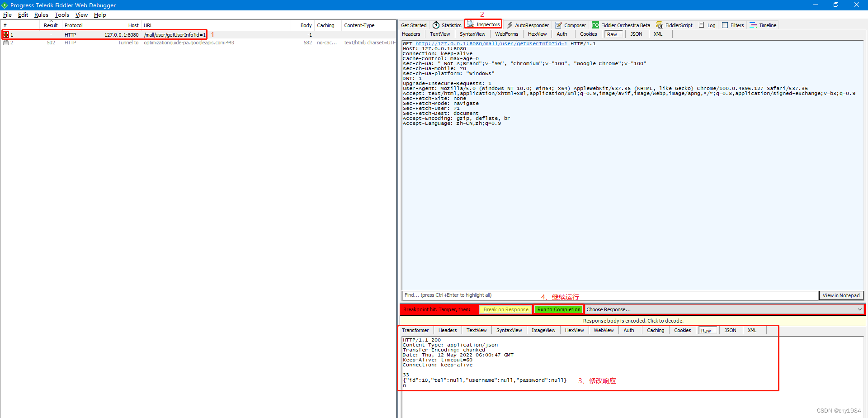Toggle the Filters checkbox
Viewport: 868px width, 418px height.
(x=725, y=25)
